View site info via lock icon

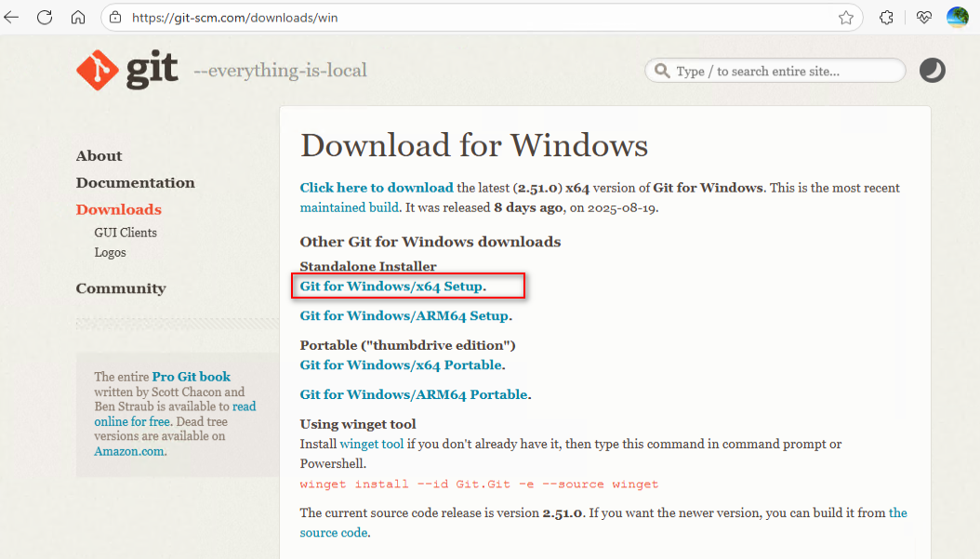point(115,18)
